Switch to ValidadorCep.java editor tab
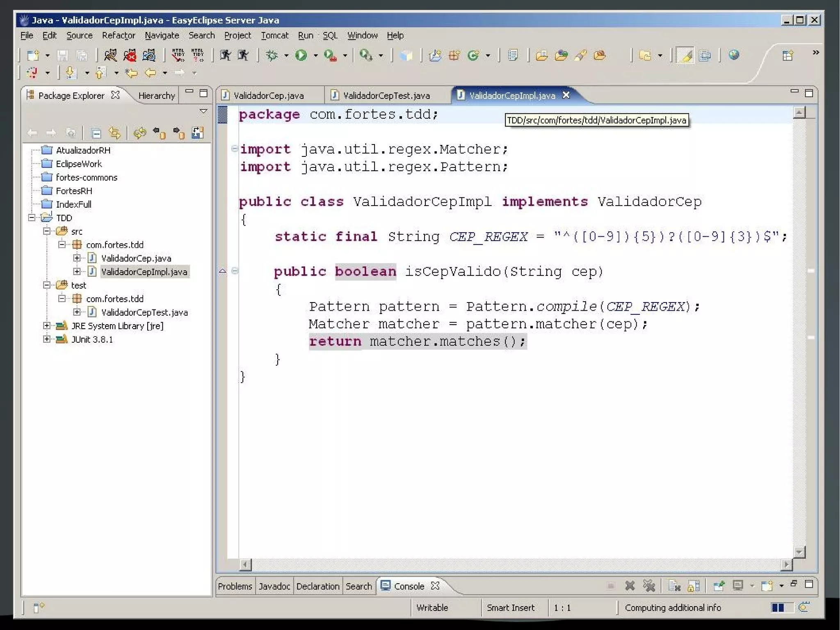Image resolution: width=840 pixels, height=630 pixels. 269,96
